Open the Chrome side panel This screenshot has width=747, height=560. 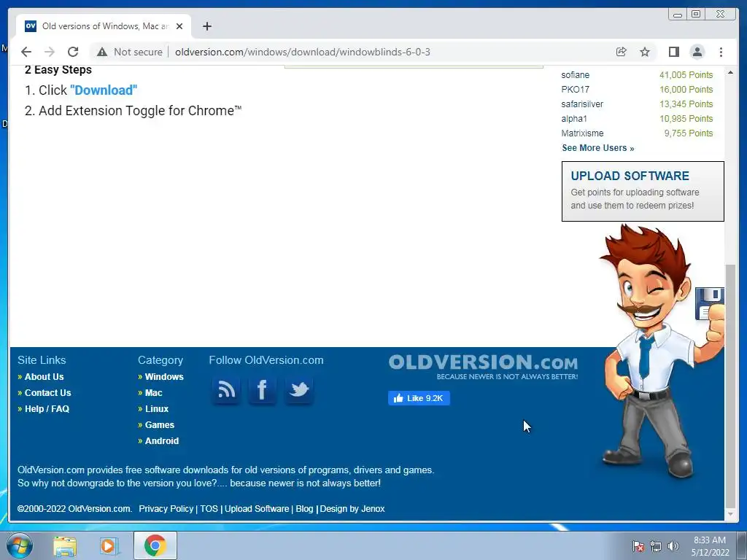point(673,52)
